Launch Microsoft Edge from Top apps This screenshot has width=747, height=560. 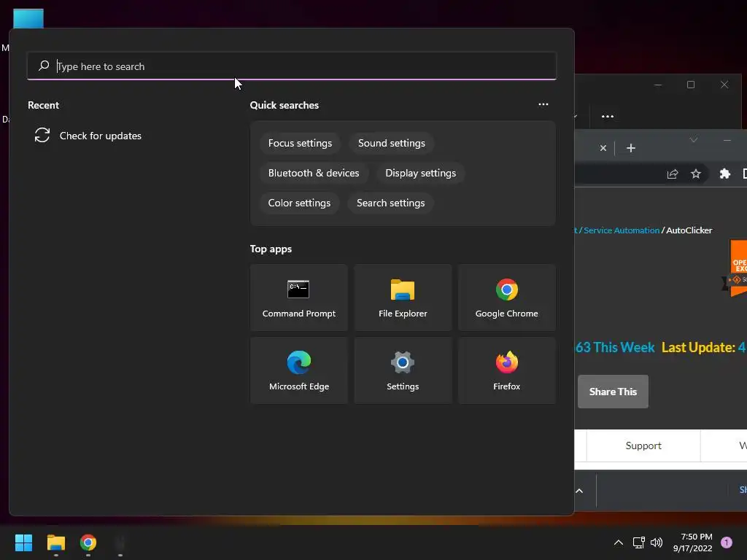click(298, 370)
